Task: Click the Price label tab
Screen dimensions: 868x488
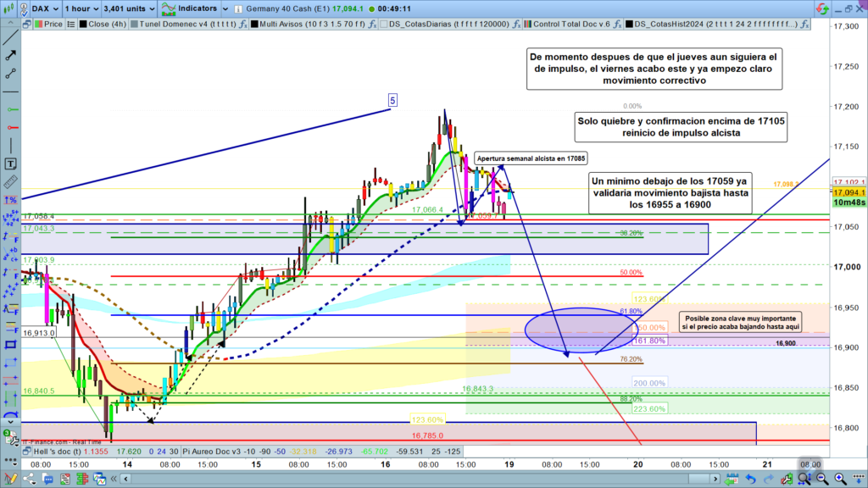Action: pos(51,25)
